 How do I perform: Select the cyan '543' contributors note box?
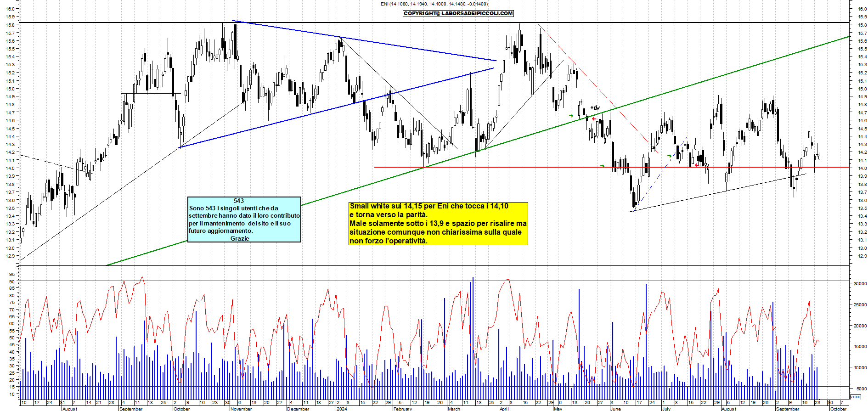(244, 220)
